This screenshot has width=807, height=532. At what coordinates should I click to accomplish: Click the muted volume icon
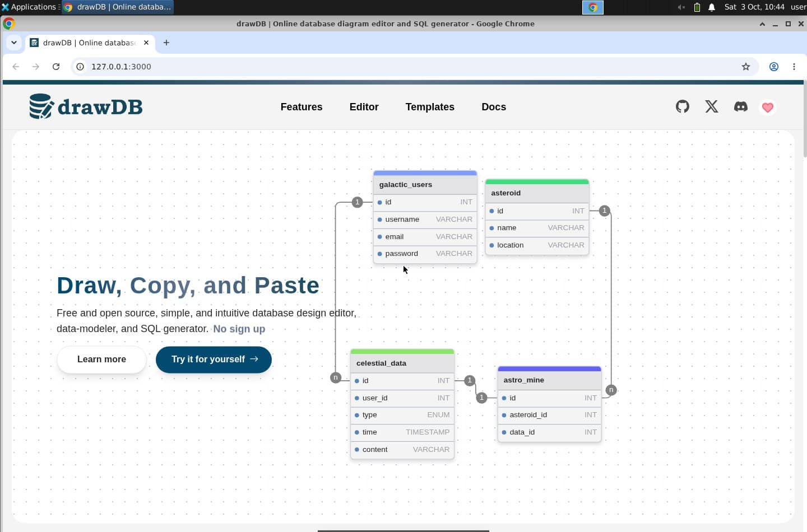(681, 7)
